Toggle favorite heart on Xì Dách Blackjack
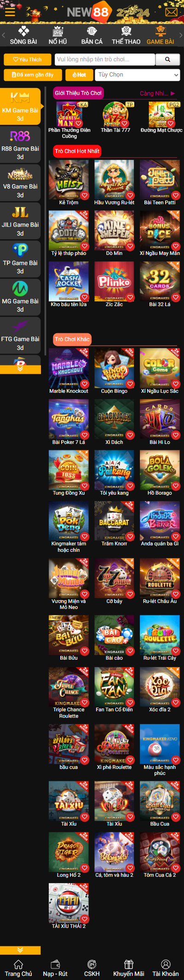Viewport: 184px width, 980px height. [x=130, y=435]
